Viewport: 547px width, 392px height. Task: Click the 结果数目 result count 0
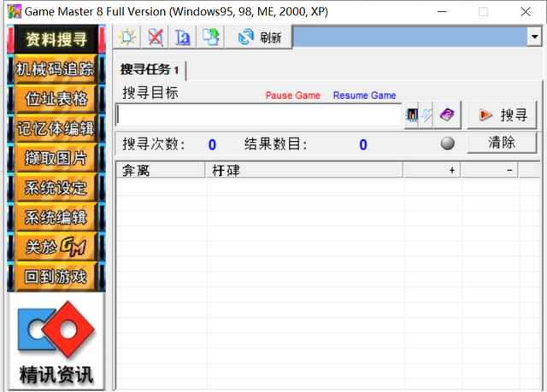pos(363,144)
